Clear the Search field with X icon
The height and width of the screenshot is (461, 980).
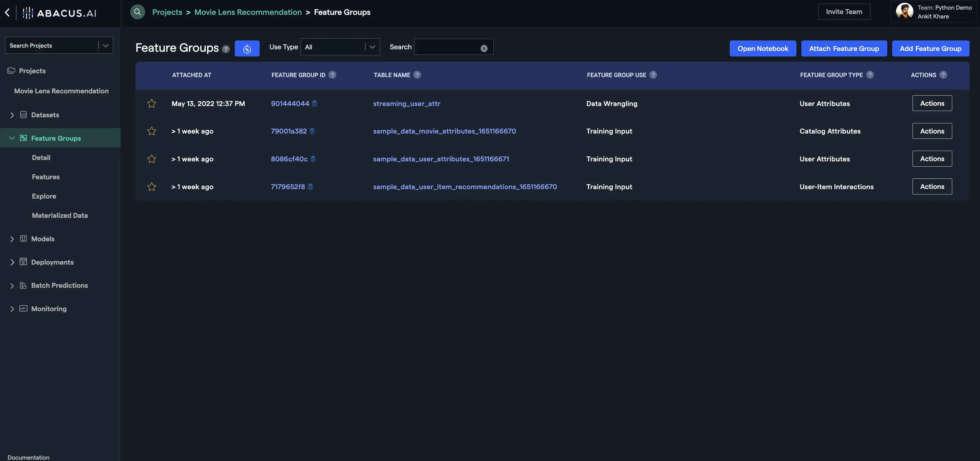[x=484, y=48]
